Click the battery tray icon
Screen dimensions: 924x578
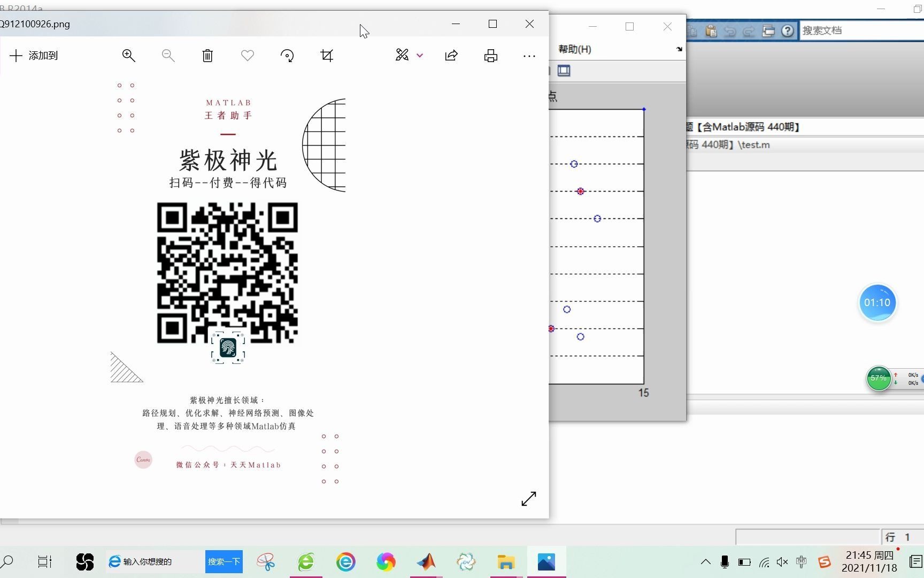tap(744, 562)
